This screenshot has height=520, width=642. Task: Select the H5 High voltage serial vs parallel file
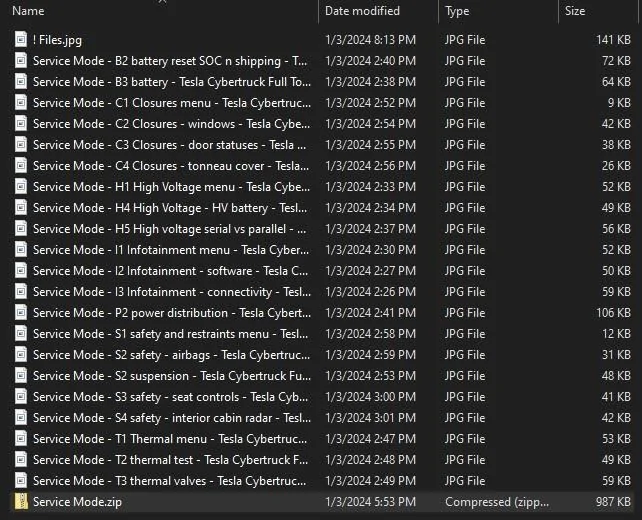(x=170, y=229)
